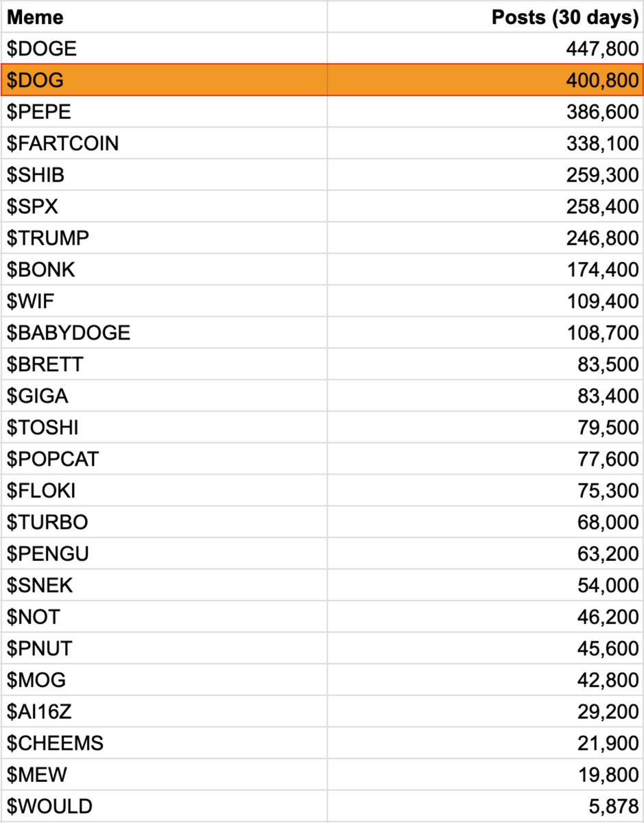
Task: Select the $BABYDOGE cell
Action: pos(165,332)
